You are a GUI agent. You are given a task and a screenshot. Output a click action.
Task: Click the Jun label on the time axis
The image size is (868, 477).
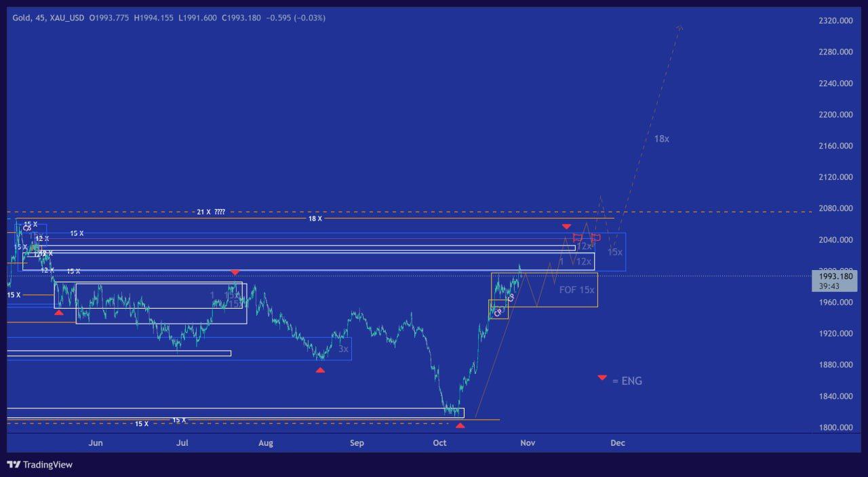pos(96,443)
